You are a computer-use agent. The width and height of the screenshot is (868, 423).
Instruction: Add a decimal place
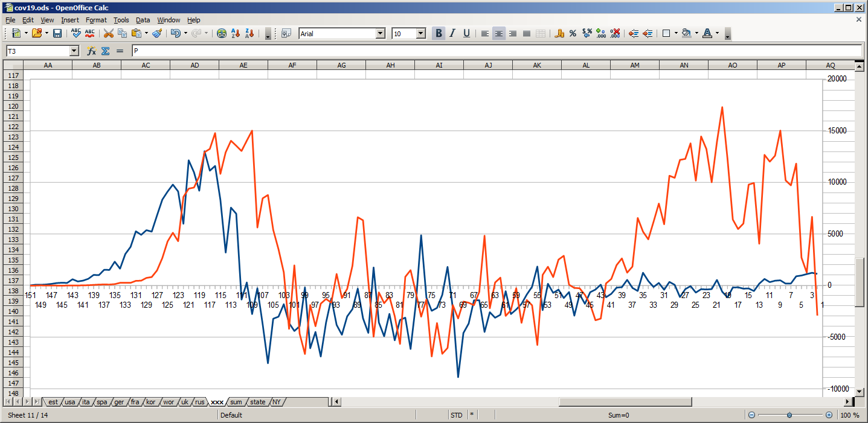tap(600, 33)
